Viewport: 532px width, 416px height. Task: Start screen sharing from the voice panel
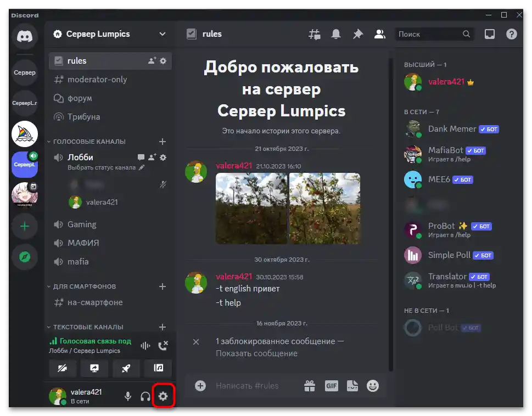(x=94, y=368)
